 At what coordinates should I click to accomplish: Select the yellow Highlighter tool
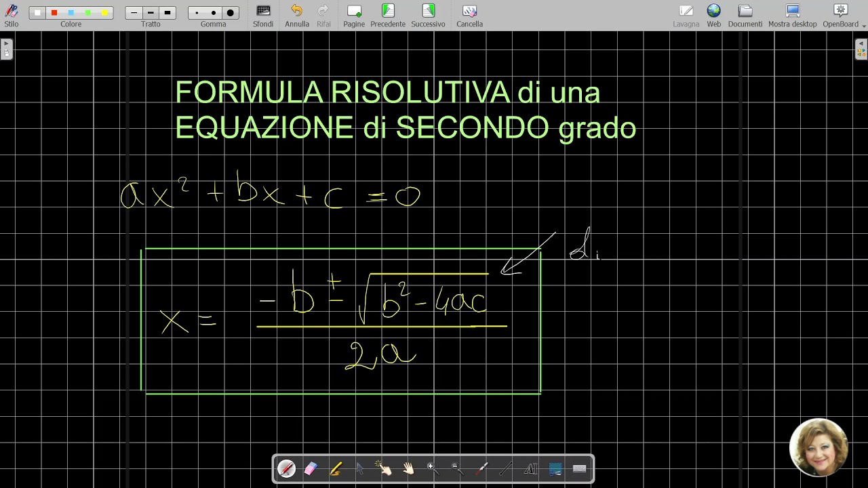pyautogui.click(x=335, y=468)
